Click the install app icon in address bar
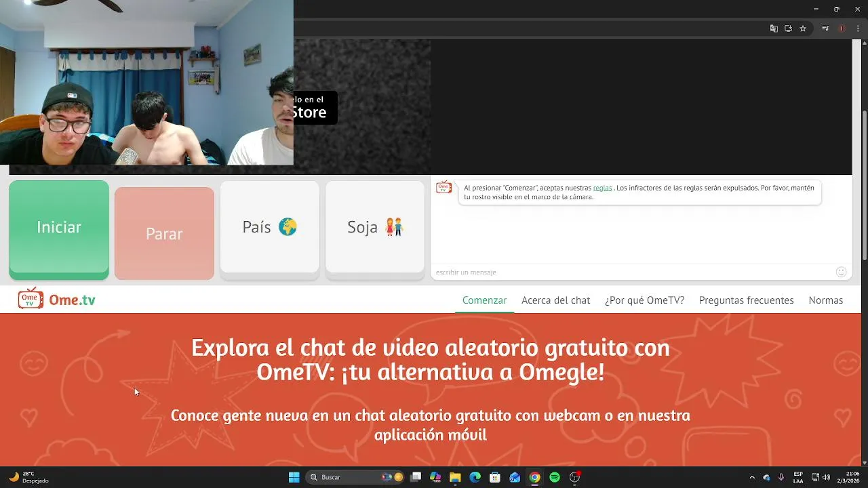Screen dimensions: 868x488 [x=788, y=28]
